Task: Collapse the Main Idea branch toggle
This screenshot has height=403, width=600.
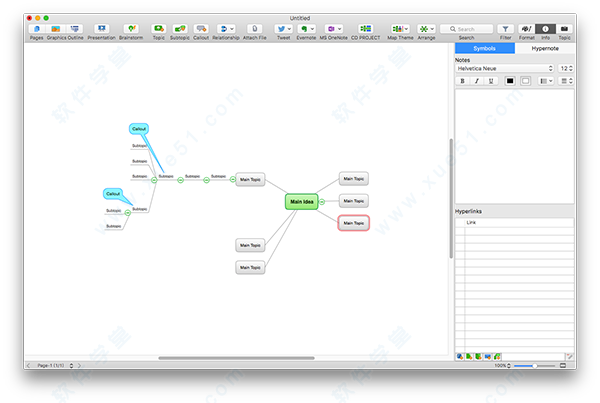Action: coord(322,202)
